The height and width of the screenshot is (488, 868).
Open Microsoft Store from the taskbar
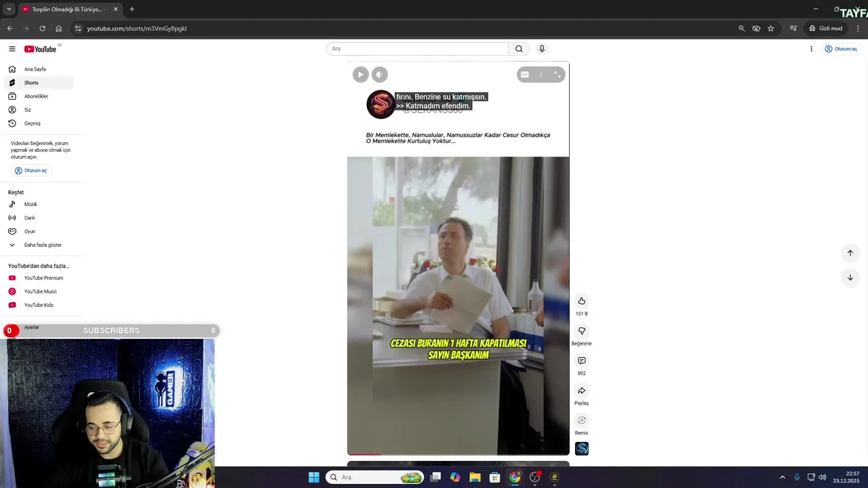pos(495,477)
